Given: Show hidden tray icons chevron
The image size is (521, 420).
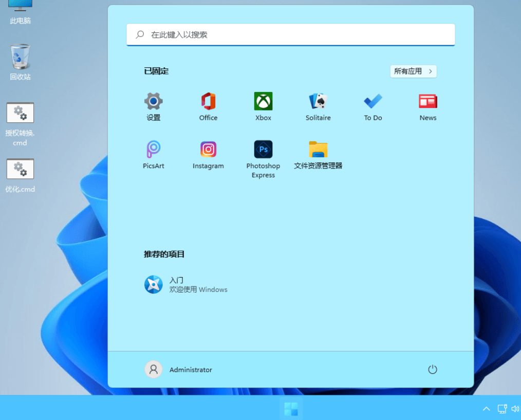Looking at the screenshot, I should [486, 409].
